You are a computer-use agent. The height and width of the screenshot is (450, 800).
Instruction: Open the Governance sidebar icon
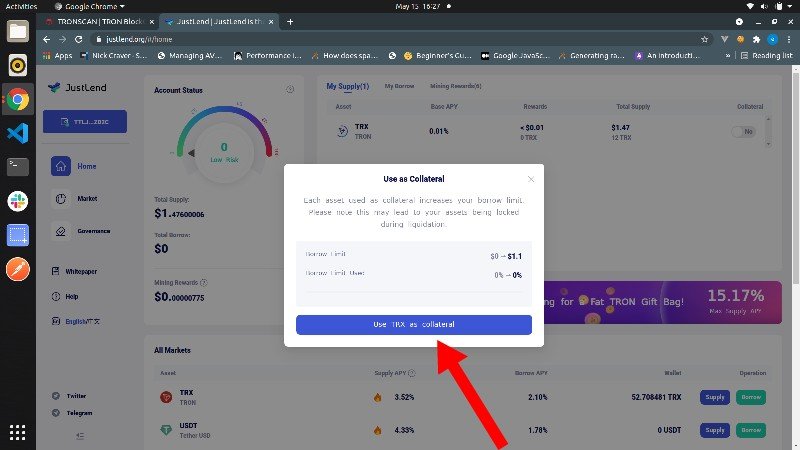pyautogui.click(x=61, y=231)
